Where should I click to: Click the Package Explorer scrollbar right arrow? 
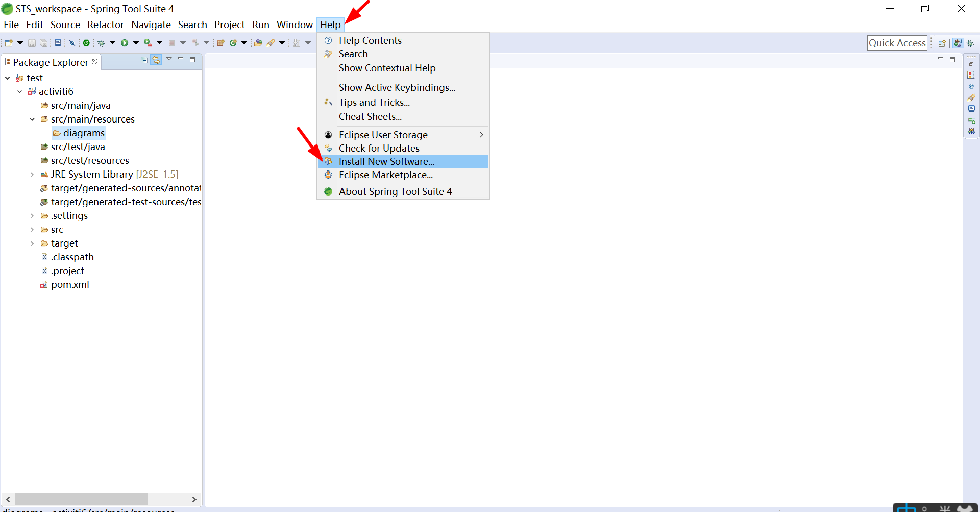click(194, 499)
